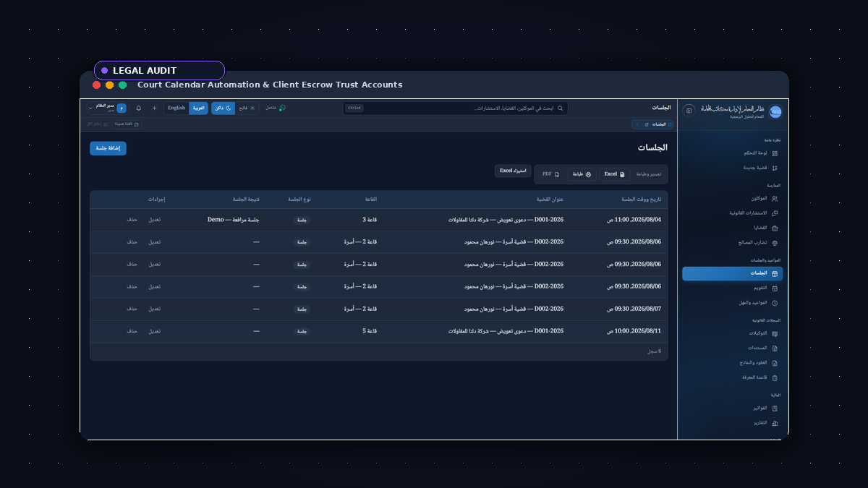Open the قاعدة المعرفة sidebar icon
The width and height of the screenshot is (868, 488).
pos(775,377)
